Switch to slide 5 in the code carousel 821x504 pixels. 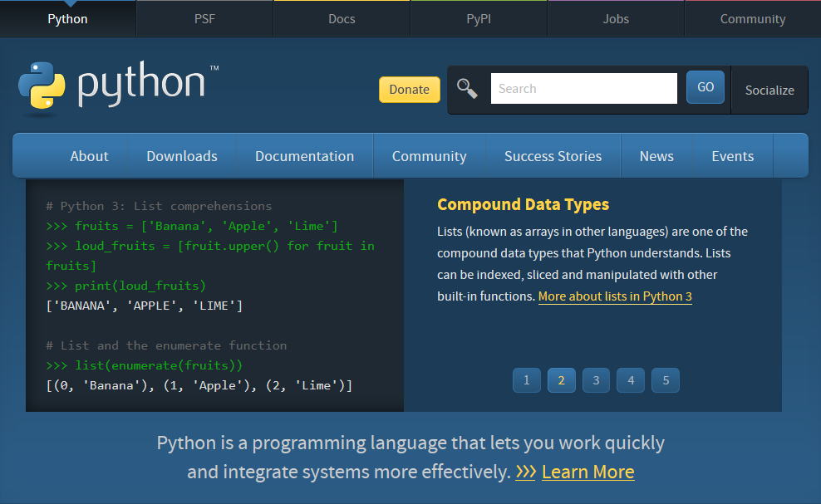coord(666,380)
